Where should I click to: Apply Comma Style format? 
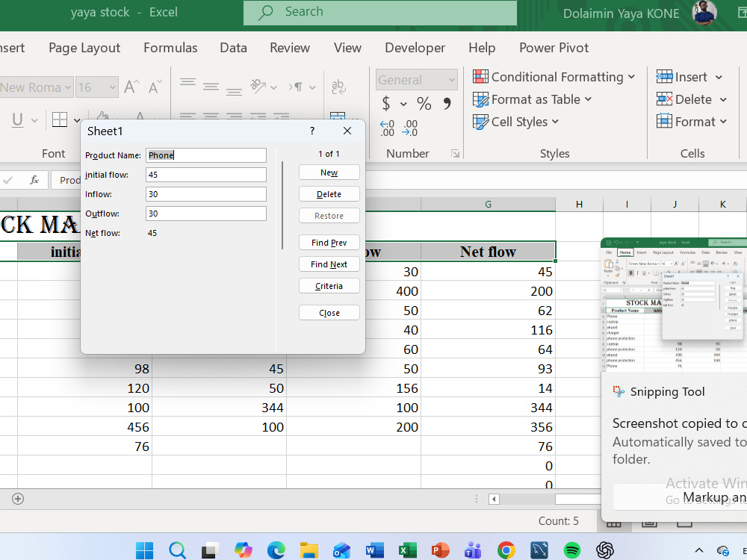(447, 103)
